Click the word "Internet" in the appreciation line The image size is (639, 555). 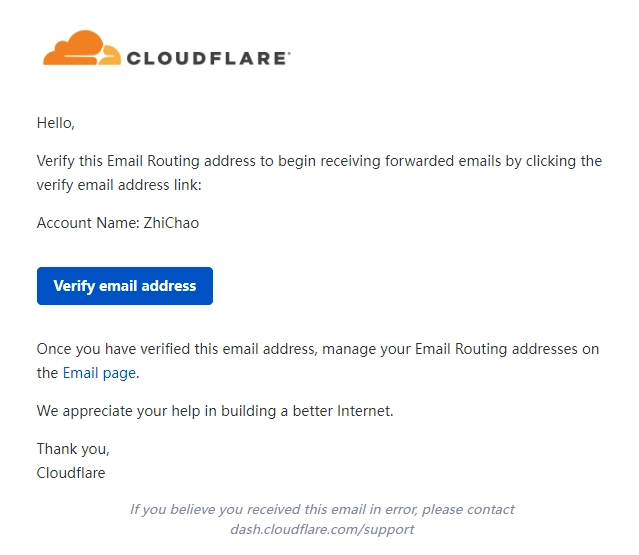pos(364,410)
